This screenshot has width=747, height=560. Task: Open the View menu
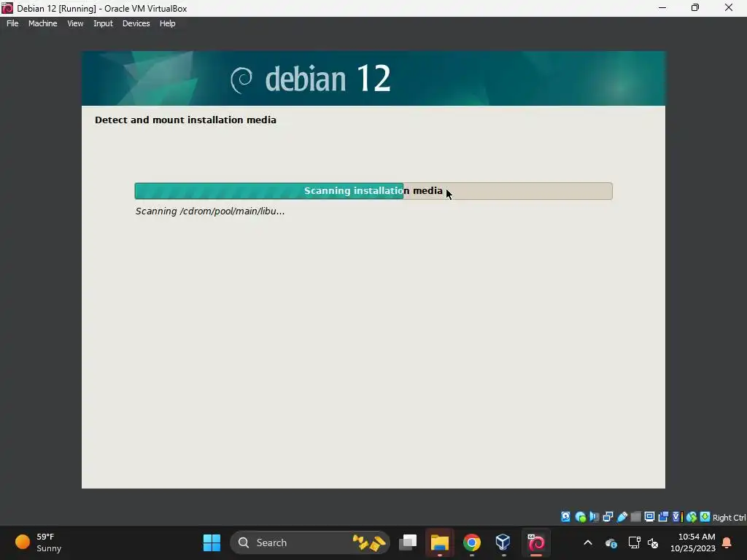tap(75, 23)
